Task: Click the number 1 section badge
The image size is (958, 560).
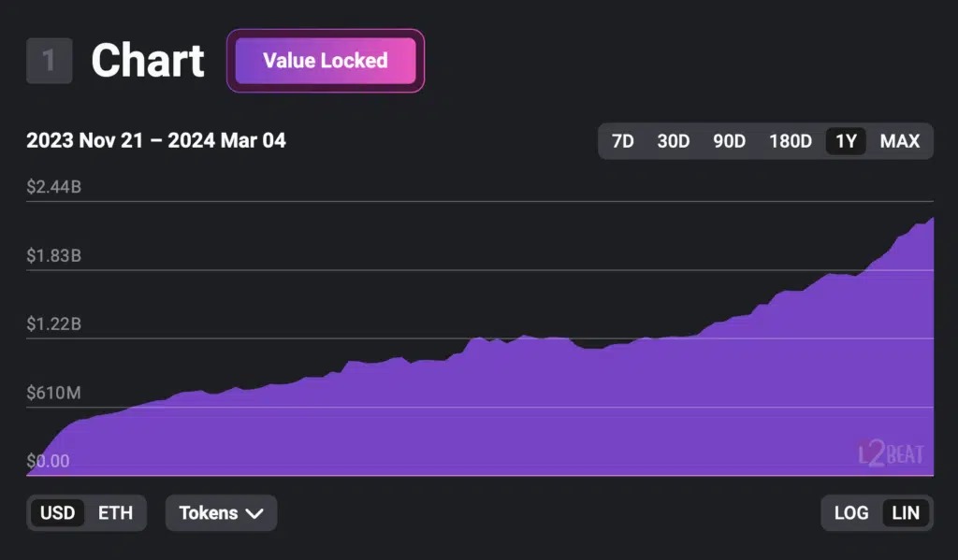Action: [49, 61]
